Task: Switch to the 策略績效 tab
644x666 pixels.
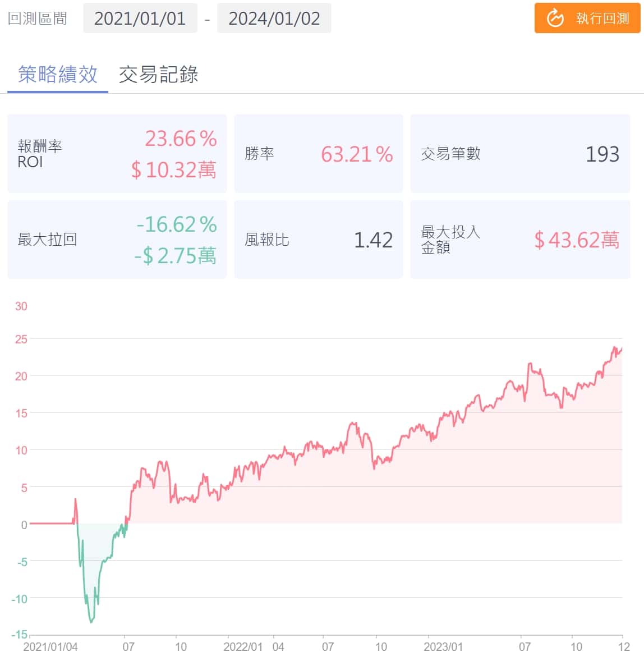Action: click(x=58, y=75)
